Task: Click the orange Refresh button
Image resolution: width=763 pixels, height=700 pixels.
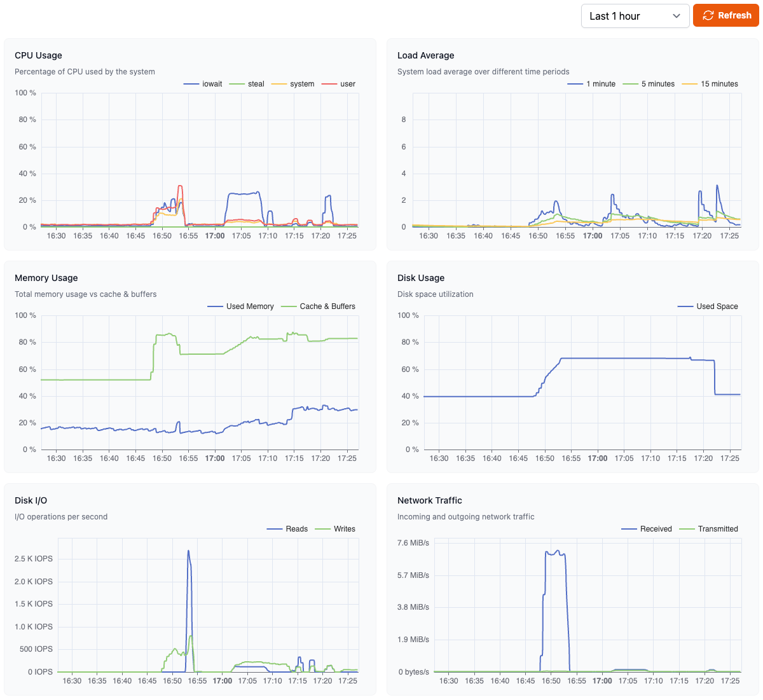Action: coord(726,15)
